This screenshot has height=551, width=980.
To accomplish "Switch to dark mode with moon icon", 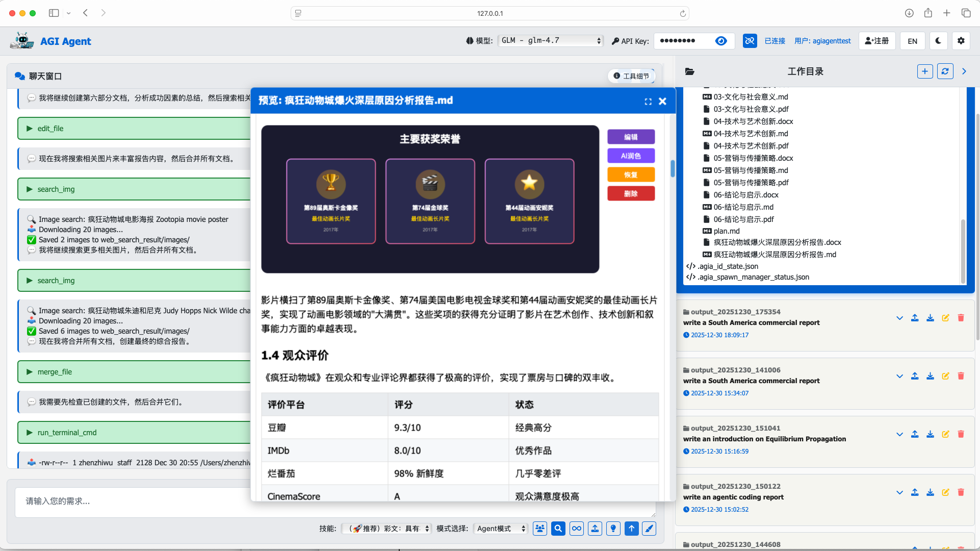I will tap(938, 41).
